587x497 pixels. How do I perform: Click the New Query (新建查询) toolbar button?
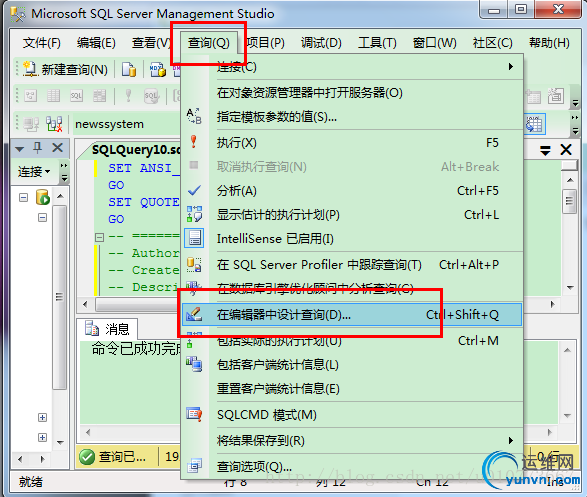65,69
